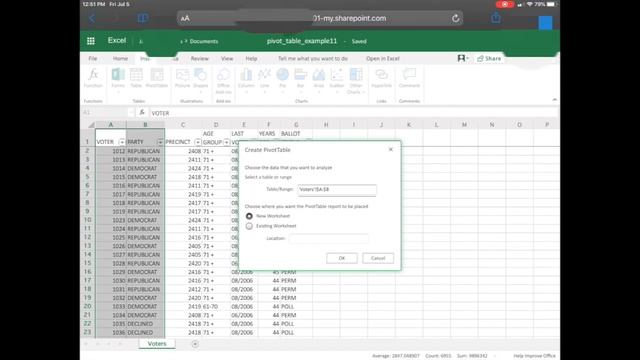Click the Documents breadcrumb link
This screenshot has height=360, width=640.
(x=204, y=41)
